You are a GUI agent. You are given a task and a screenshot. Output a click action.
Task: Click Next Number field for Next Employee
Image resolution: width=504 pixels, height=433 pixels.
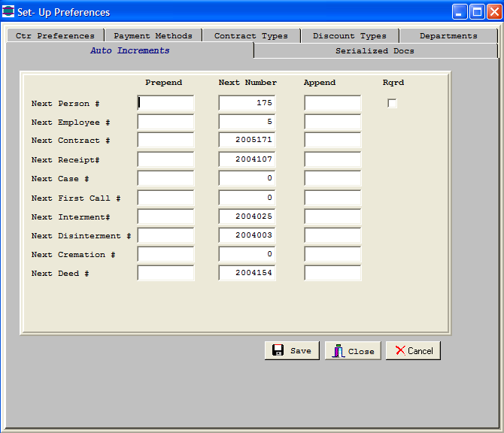click(x=247, y=122)
